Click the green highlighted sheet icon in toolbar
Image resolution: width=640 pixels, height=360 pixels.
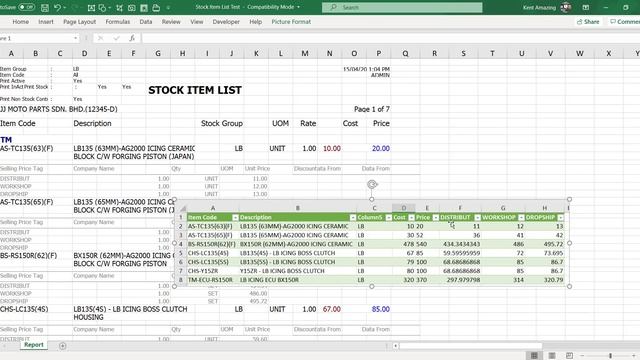144,8
